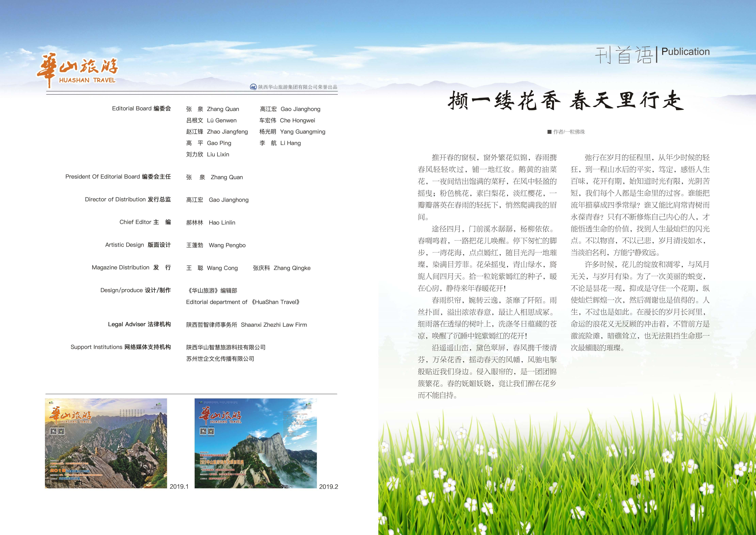Click the 2019华山旅游迎来发展新机遇 headline on 2019.2 cover
Viewport: 756px width, 535px height.
222,462
